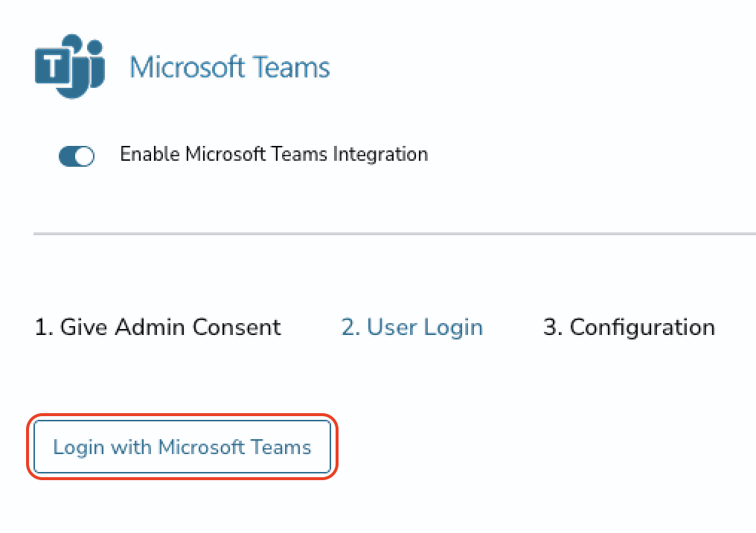The image size is (756, 533).
Task: Click the white knob of the integration switch
Action: pos(84,156)
